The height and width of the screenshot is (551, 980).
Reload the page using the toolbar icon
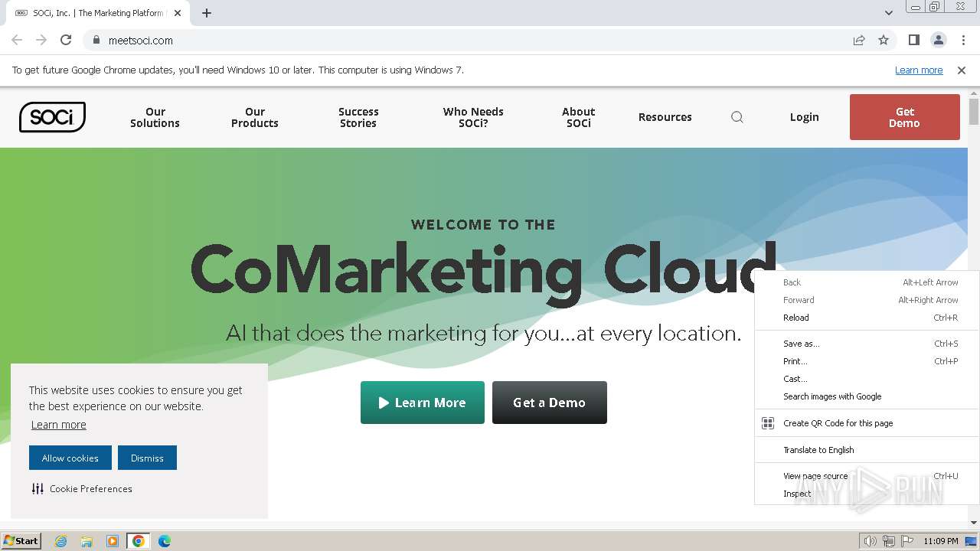(66, 40)
